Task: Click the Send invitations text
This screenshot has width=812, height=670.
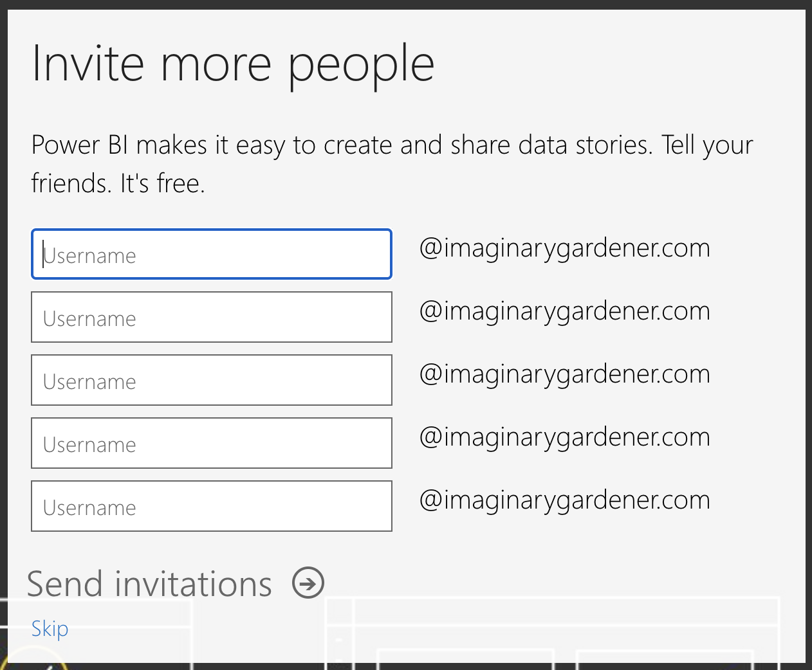Action: [x=149, y=584]
